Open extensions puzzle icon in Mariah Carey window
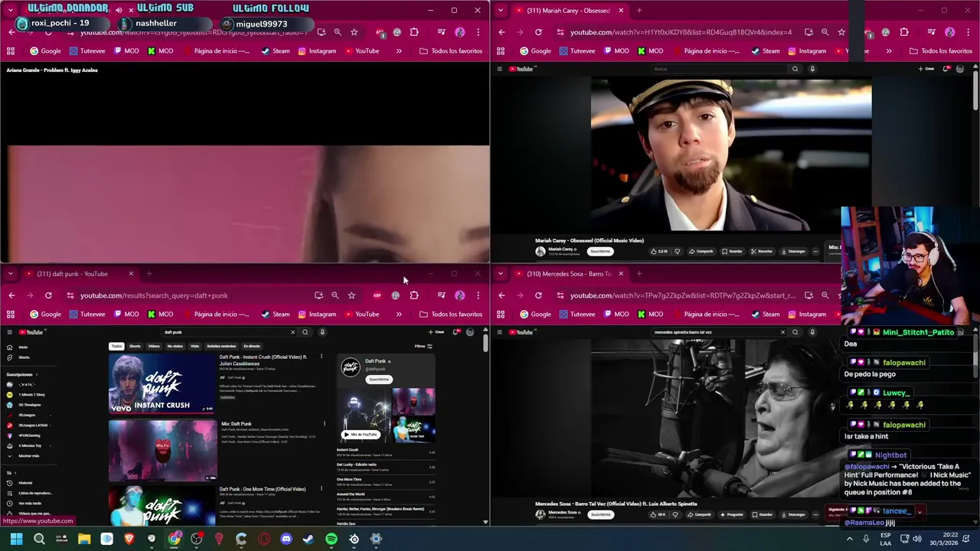 pos(904,32)
